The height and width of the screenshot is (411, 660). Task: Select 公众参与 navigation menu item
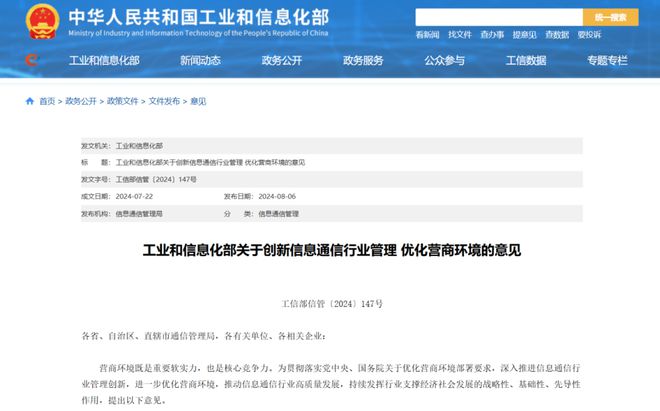pyautogui.click(x=444, y=61)
